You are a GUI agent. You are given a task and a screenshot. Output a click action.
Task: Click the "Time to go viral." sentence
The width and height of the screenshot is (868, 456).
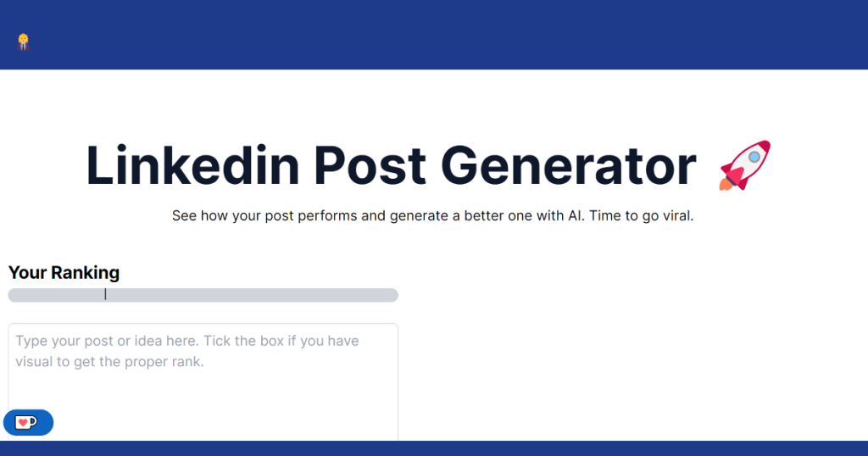pyautogui.click(x=641, y=216)
